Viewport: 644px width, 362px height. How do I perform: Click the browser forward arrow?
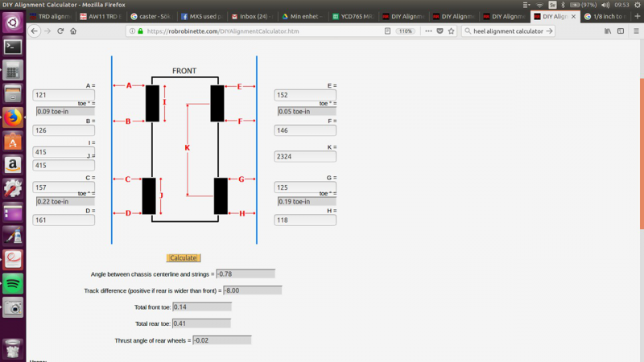coord(47,31)
